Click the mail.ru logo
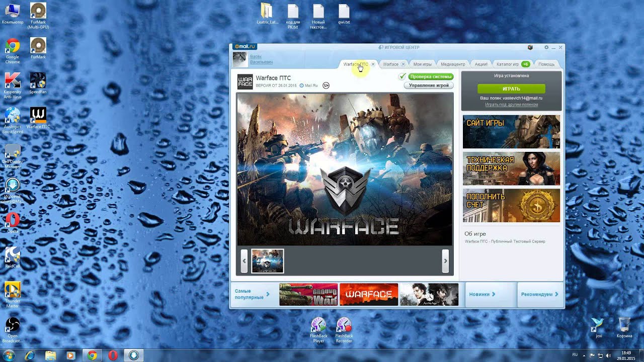The image size is (644, 362). pos(245,47)
